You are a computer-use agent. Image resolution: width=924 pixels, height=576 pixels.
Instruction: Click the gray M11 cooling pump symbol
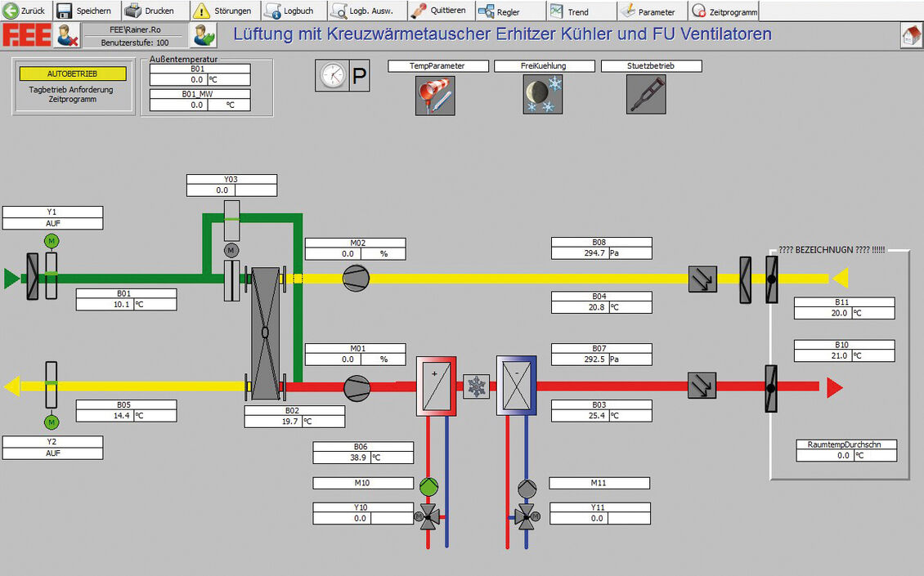pos(527,489)
